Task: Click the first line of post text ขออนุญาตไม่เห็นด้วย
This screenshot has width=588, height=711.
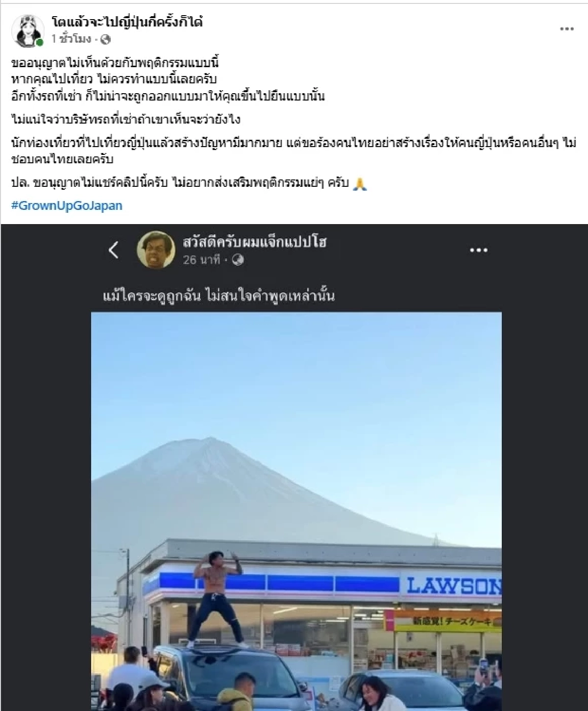Action: coord(115,63)
